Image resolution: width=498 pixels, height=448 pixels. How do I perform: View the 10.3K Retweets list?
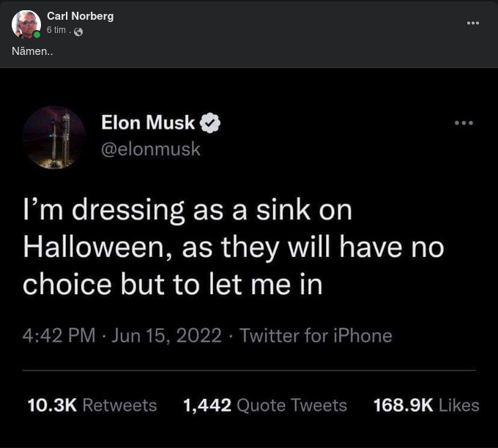pos(92,405)
